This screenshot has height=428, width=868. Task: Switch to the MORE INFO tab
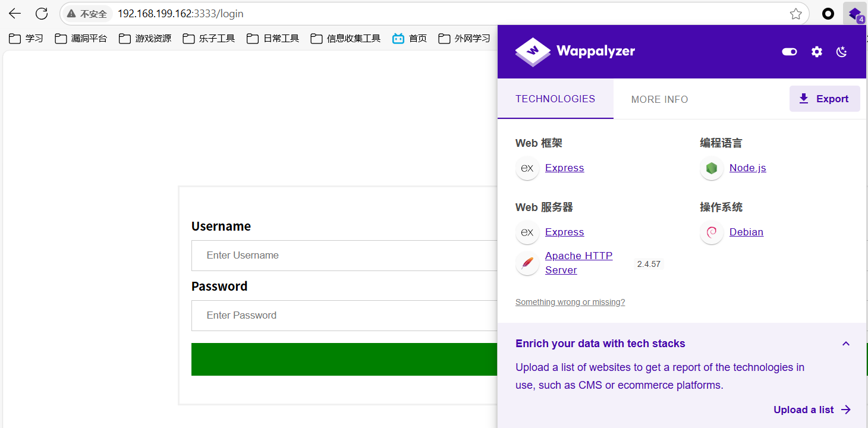(660, 99)
